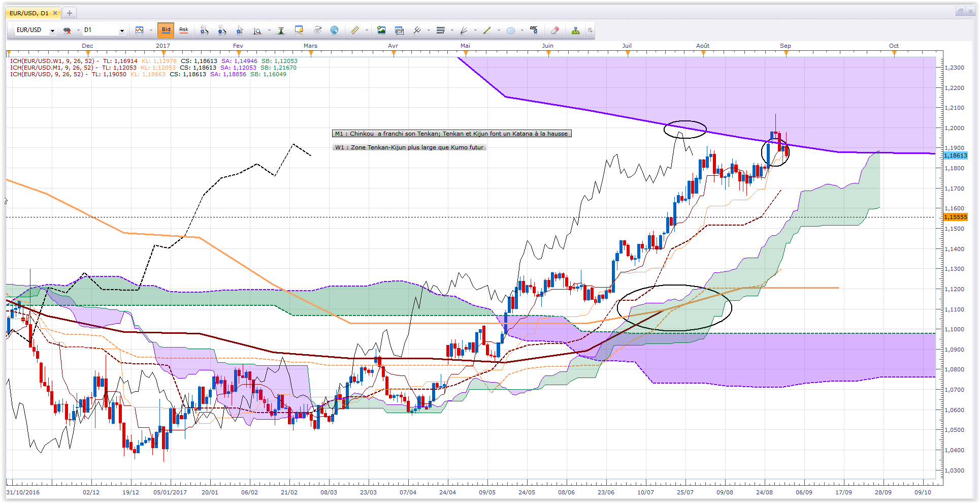Image resolution: width=980 pixels, height=503 pixels.
Task: Restore the chart window size
Action: tap(960, 12)
